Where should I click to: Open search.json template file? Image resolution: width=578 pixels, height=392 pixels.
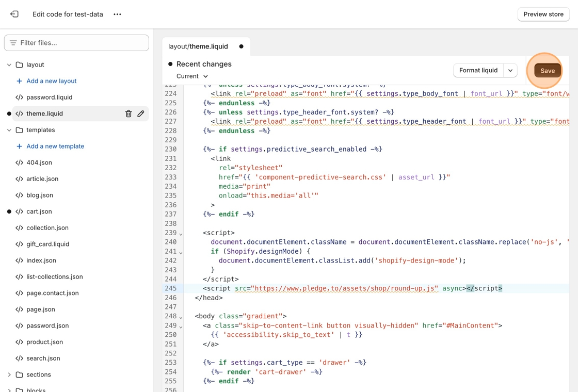point(43,358)
